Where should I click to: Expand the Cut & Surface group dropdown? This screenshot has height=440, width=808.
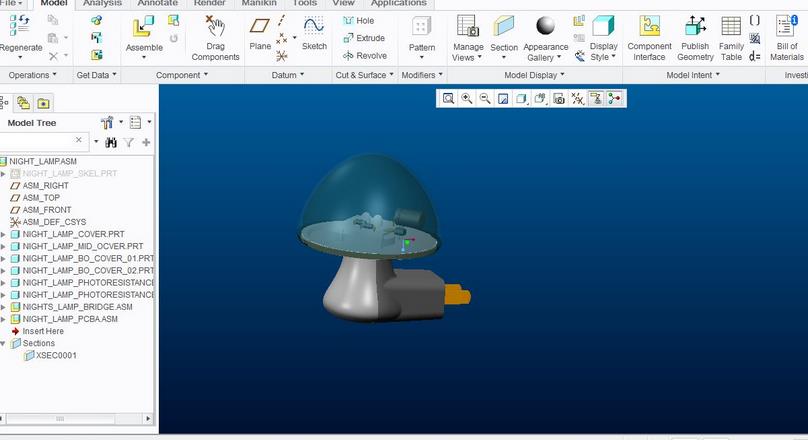point(392,75)
